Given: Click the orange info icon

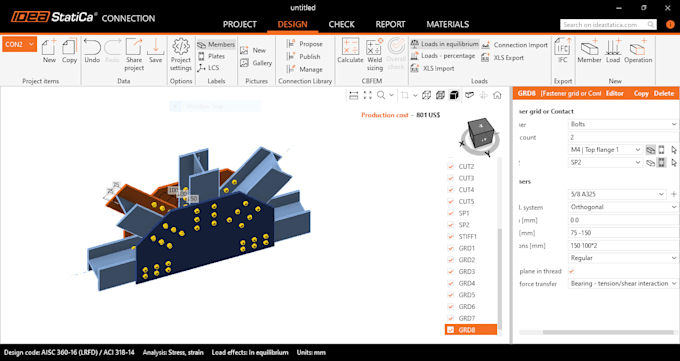Looking at the screenshot, I should tap(670, 25).
